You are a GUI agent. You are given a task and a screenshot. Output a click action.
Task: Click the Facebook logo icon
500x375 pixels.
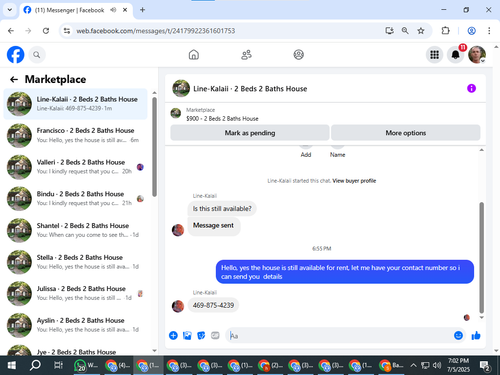pyautogui.click(x=15, y=55)
